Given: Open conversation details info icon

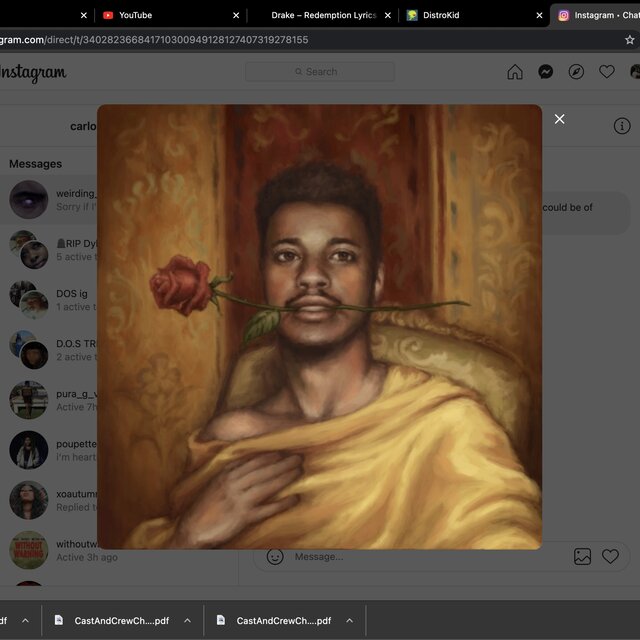Looking at the screenshot, I should pos(622,126).
